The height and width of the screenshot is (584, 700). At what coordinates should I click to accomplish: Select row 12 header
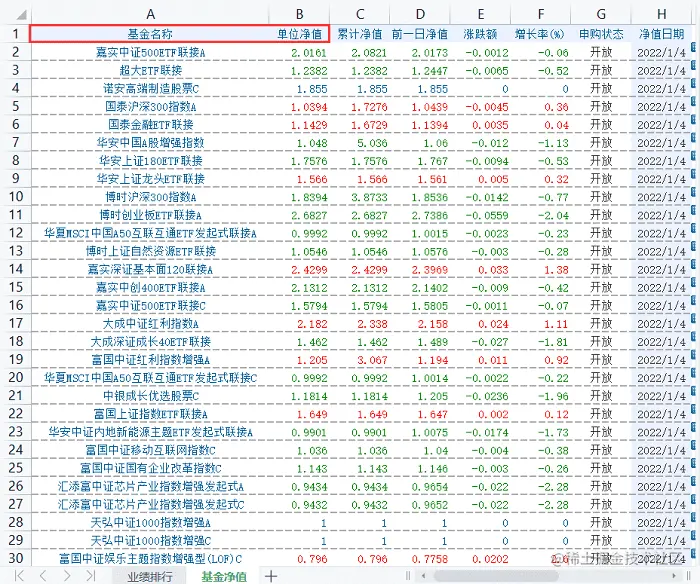(16, 233)
